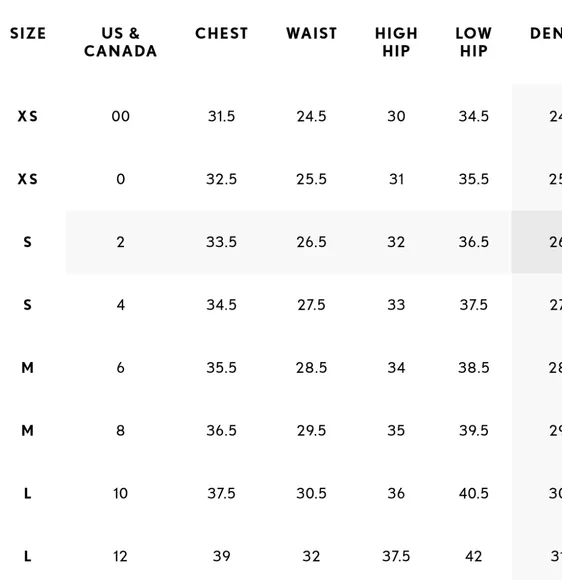This screenshot has height=580, width=562.
Task: Select low hip value 38.5
Action: click(x=474, y=368)
